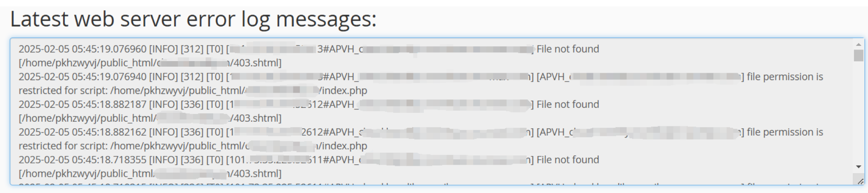Click the resize grip of the log textarea
Viewport: 868px width, 193px height.
tap(860, 181)
